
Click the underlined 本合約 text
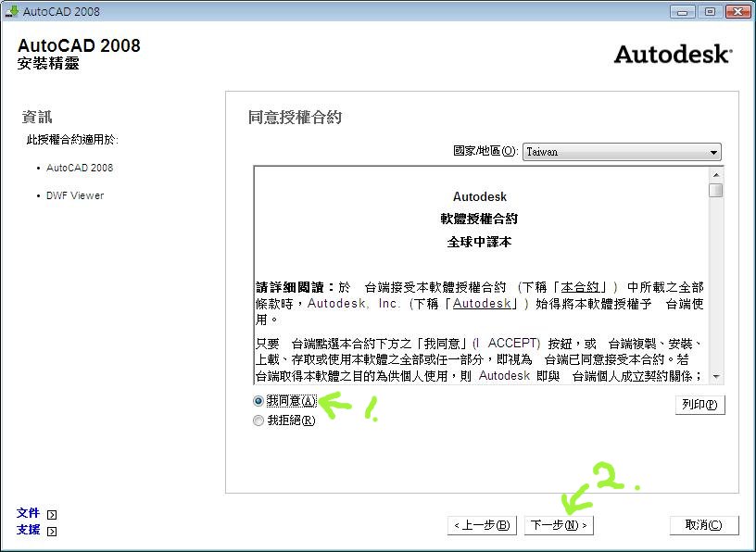click(x=580, y=287)
